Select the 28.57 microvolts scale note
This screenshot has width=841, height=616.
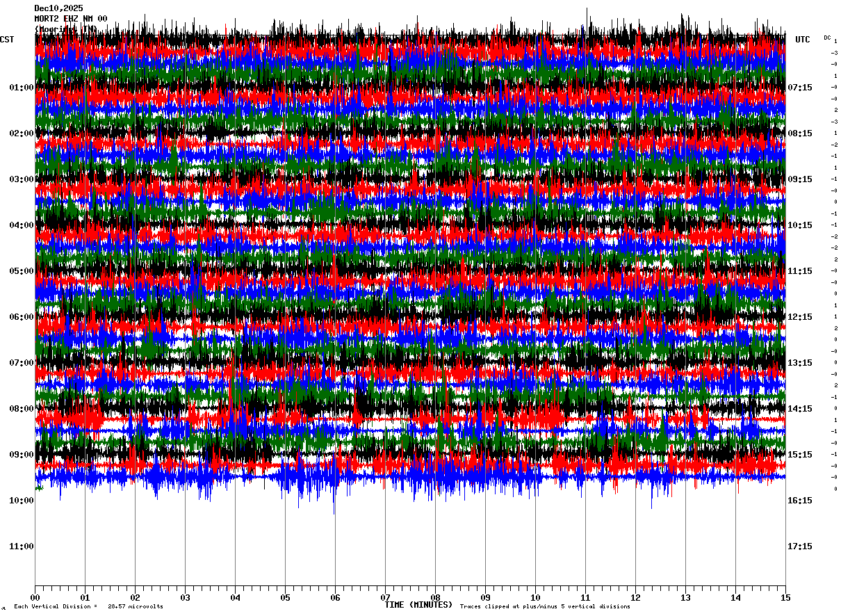[136, 606]
